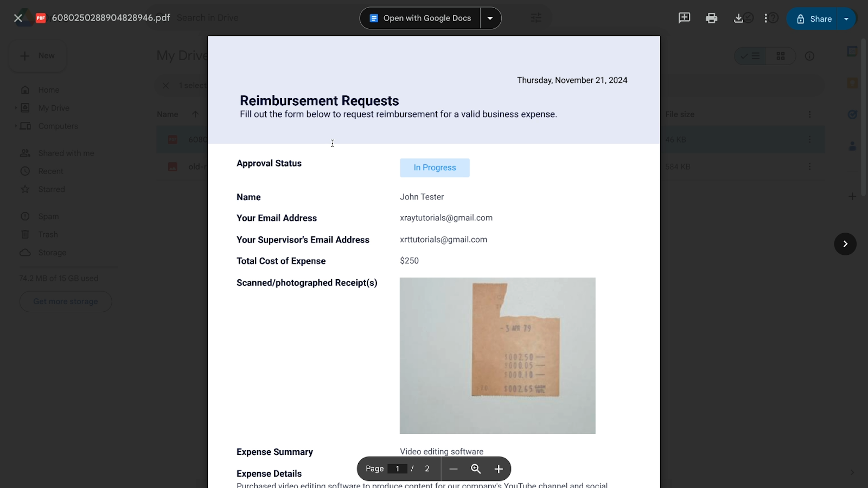Open Contacts in the side panel
Viewport: 868px width, 488px height.
852,146
